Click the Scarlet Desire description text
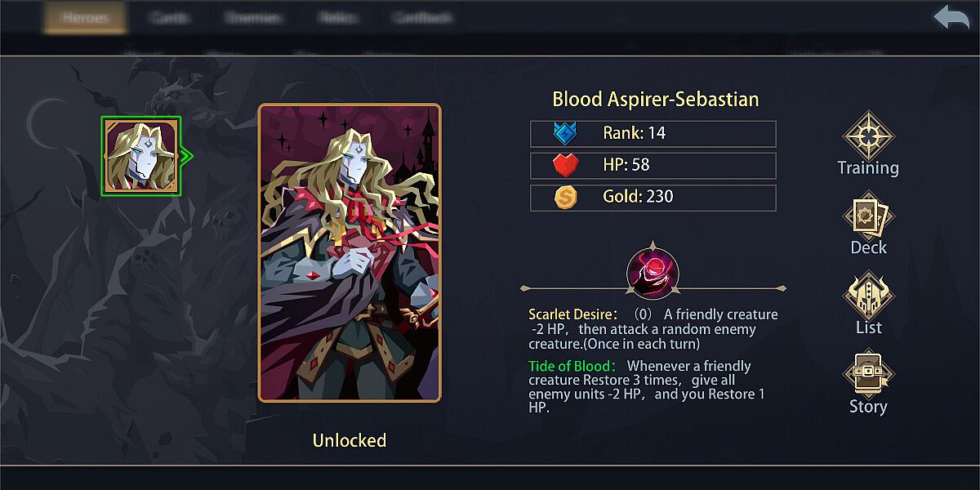Image resolution: width=980 pixels, height=490 pixels. (x=653, y=329)
